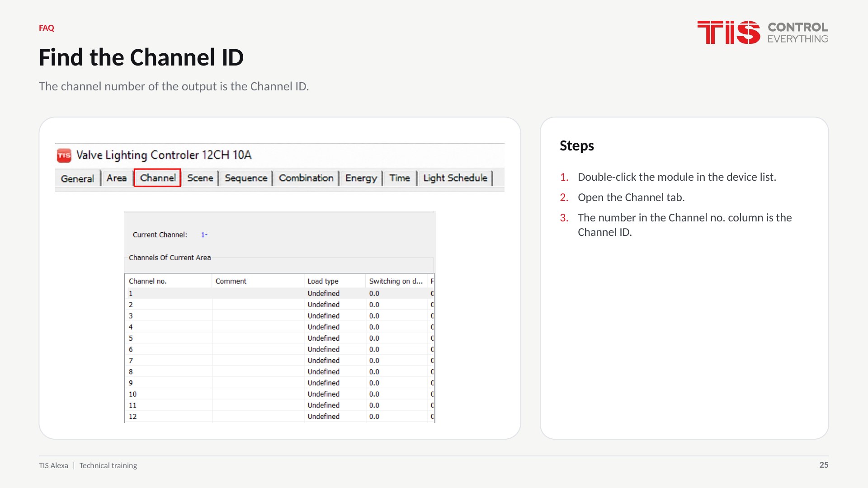The image size is (868, 488).
Task: Click the Current Channel value 1-
Action: point(204,235)
